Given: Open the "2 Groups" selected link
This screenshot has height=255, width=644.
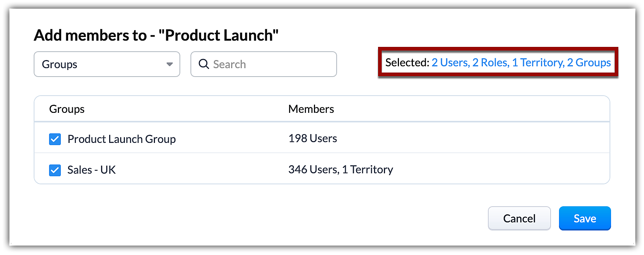Looking at the screenshot, I should tap(589, 63).
